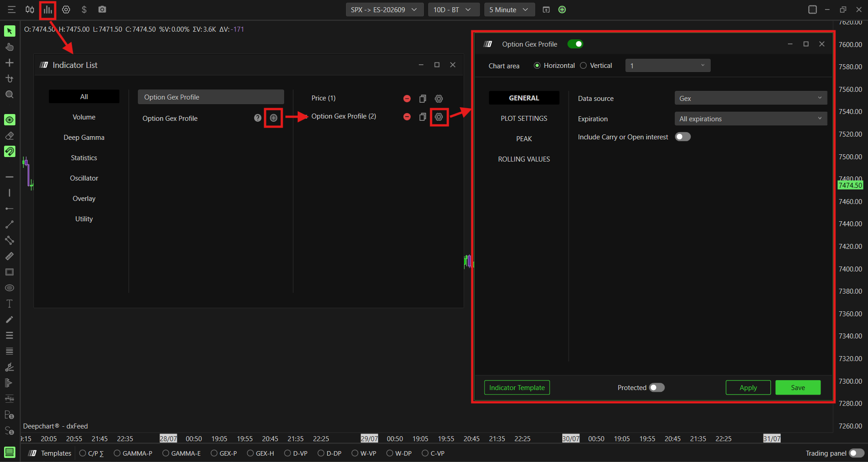Viewport: 868px width, 462px height.
Task: Select the arrow cursor tool
Action: (9, 31)
